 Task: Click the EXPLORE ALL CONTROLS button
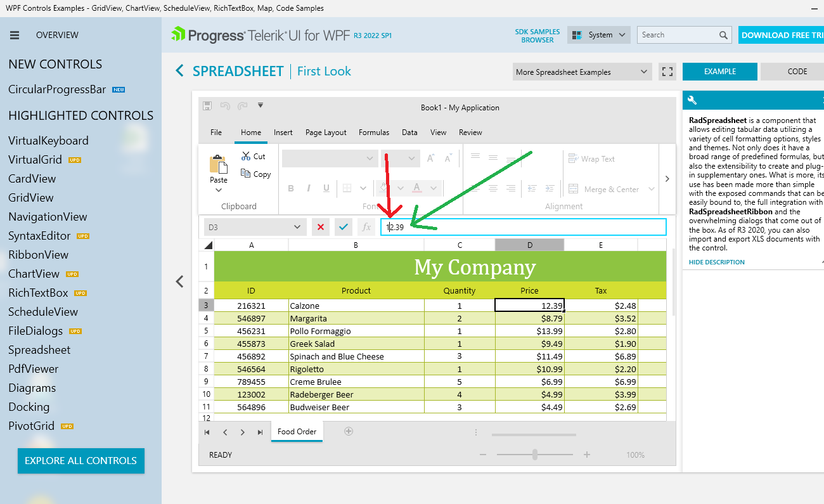pyautogui.click(x=81, y=461)
